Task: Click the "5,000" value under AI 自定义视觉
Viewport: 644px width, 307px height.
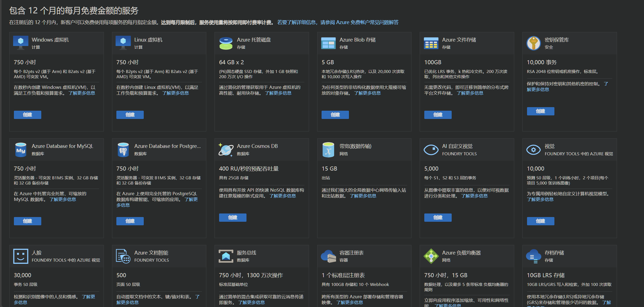Action: coord(431,169)
